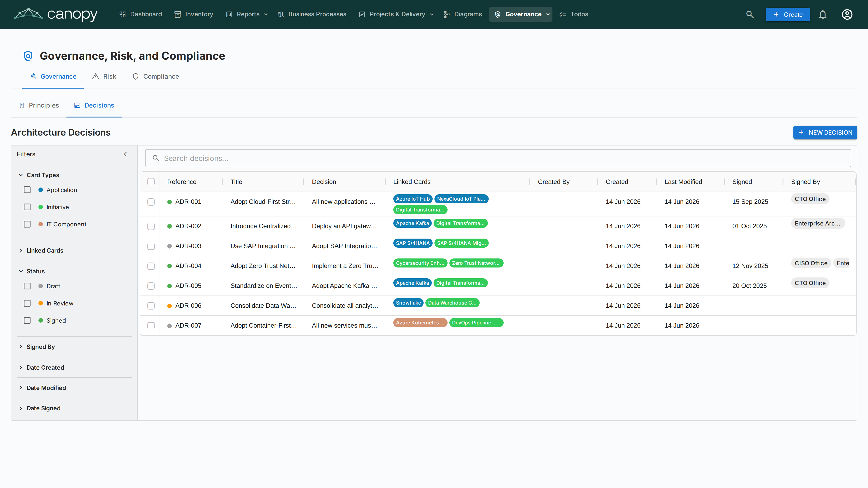Toggle the select-all header checkbox
The height and width of the screenshot is (488, 868).
click(x=151, y=182)
